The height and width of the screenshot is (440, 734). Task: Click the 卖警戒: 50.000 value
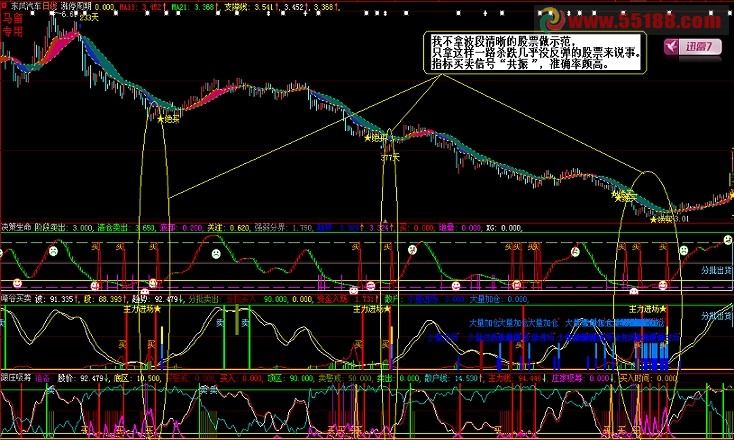point(345,377)
